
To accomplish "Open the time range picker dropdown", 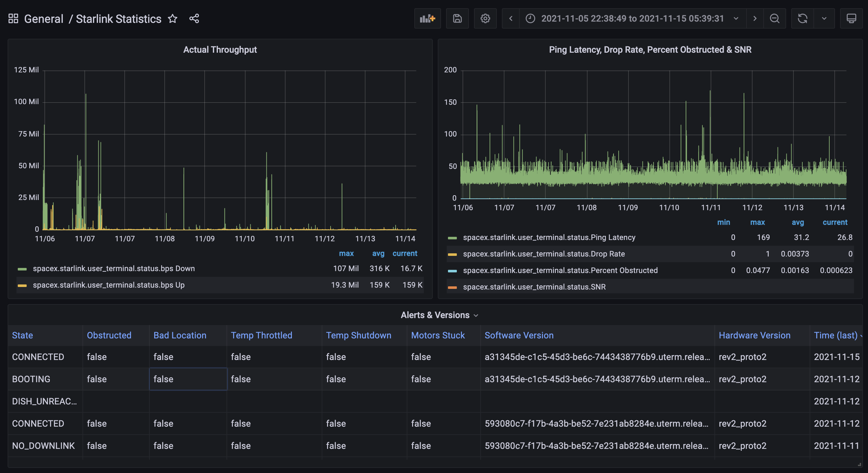I will pos(632,18).
